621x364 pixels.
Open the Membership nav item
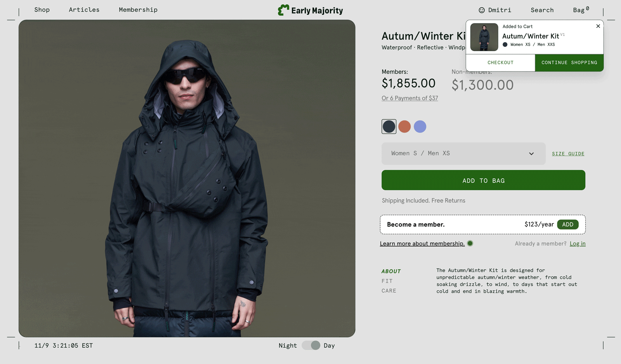click(138, 10)
